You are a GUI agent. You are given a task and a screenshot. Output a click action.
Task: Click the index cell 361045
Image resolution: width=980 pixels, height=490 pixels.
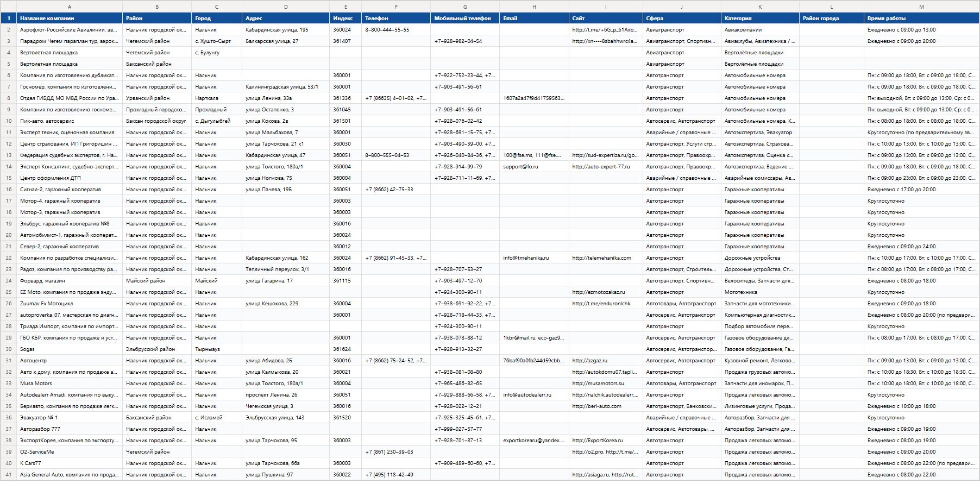[345, 110]
